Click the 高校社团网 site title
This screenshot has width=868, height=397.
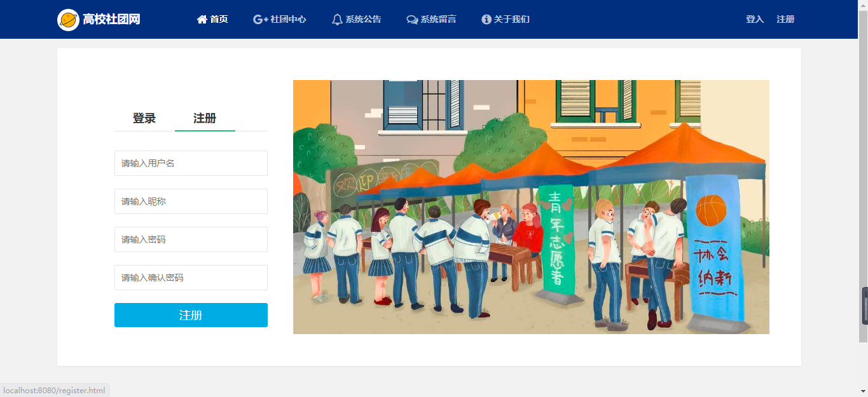coord(111,20)
